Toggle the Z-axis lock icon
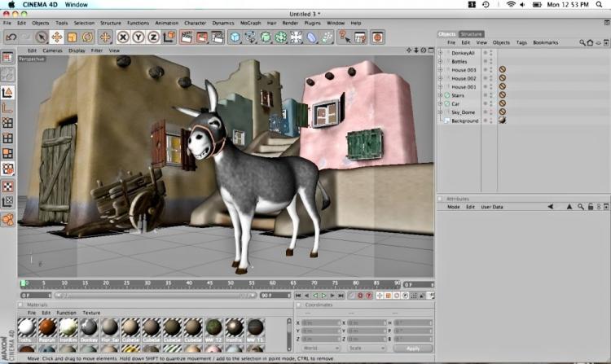The width and height of the screenshot is (611, 364). point(155,37)
